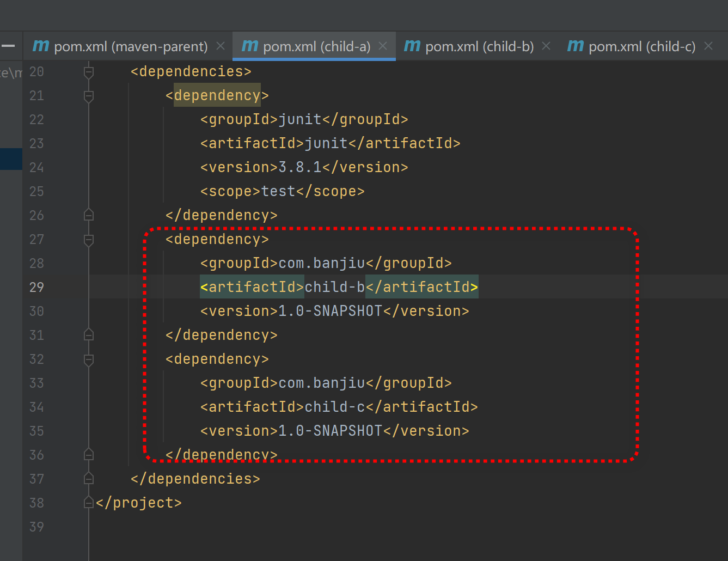
Task: Close the pom.xml (child-a) tab
Action: (x=383, y=46)
